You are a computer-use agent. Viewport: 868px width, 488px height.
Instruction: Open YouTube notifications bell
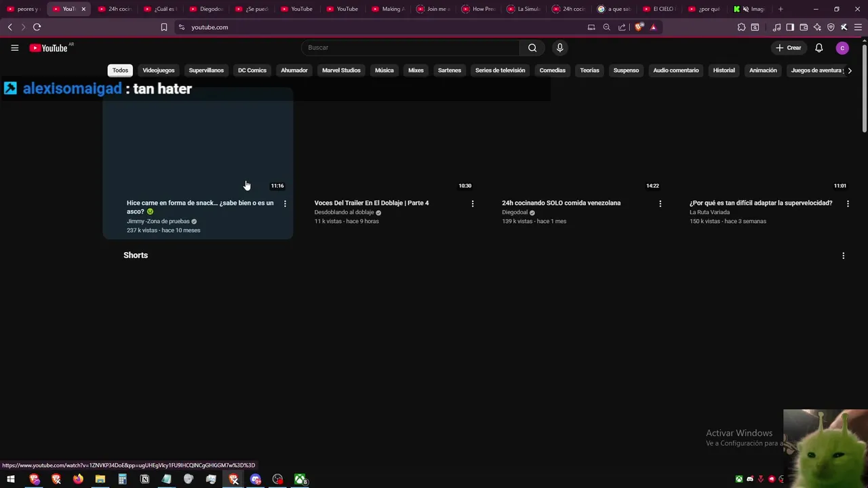pos(818,47)
